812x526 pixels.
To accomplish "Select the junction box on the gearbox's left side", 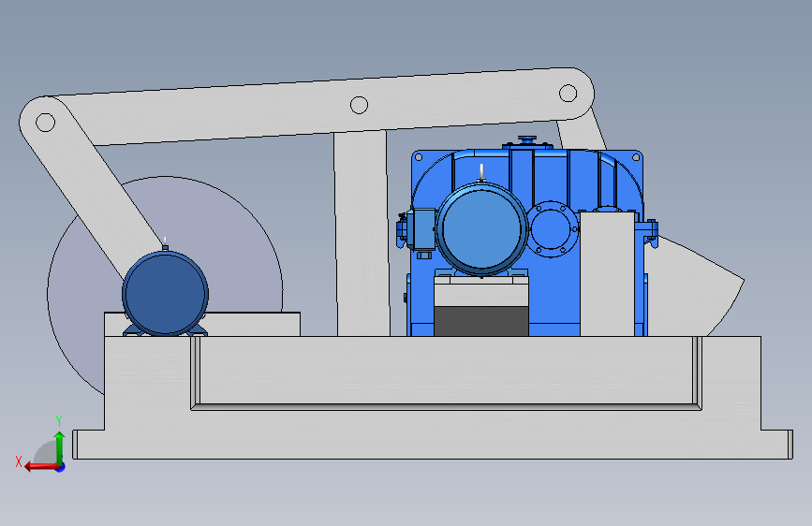I will coord(421,229).
